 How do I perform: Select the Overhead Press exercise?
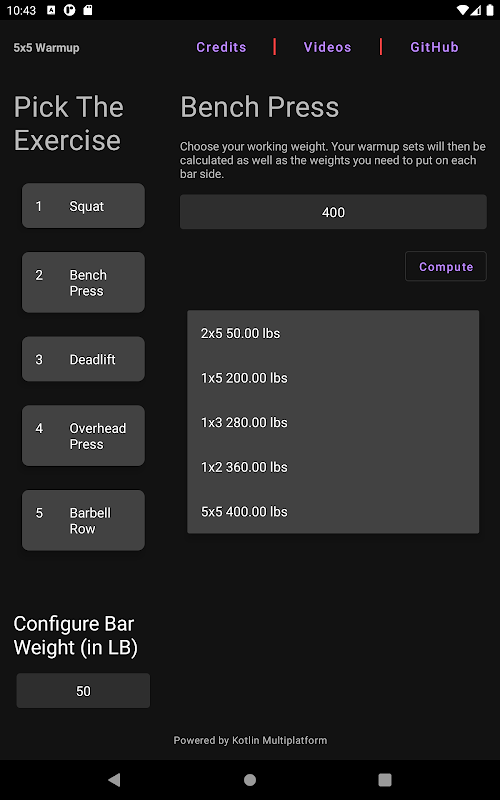coord(83,436)
